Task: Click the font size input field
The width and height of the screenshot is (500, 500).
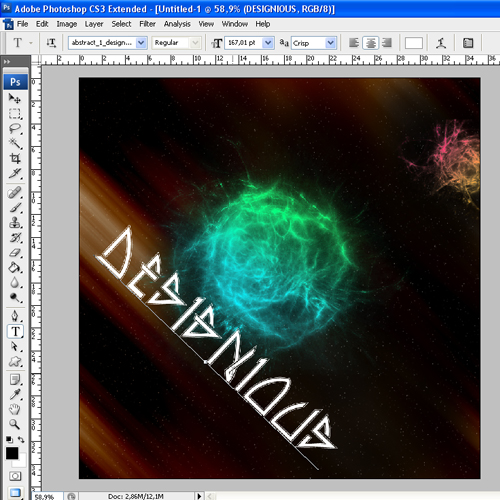Action: tap(243, 43)
